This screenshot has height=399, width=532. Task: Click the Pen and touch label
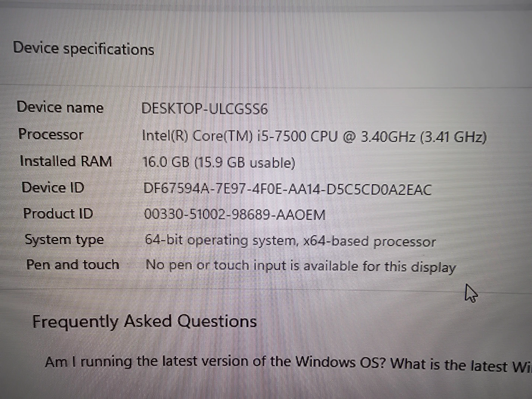[x=73, y=265]
